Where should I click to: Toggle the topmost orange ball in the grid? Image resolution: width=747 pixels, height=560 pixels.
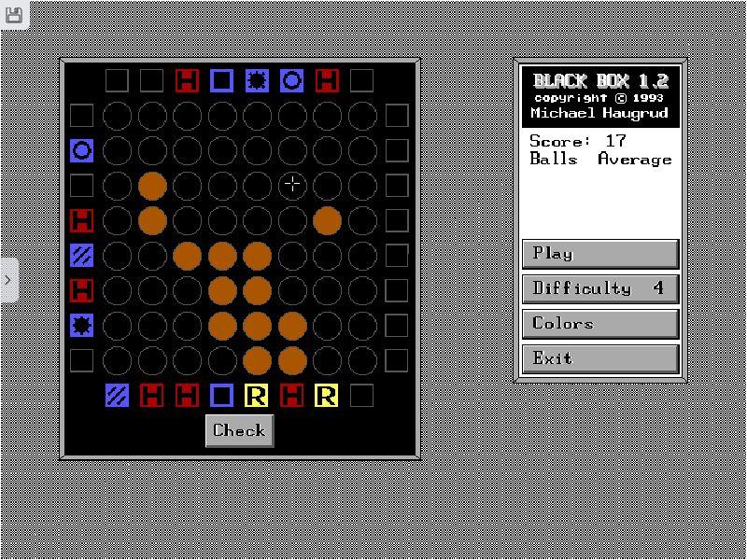(x=152, y=186)
